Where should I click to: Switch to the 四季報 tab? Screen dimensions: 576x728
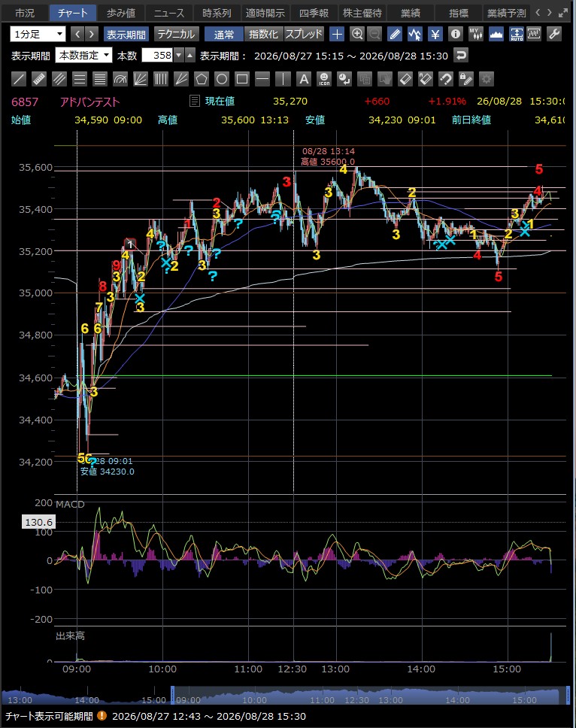pos(314,13)
